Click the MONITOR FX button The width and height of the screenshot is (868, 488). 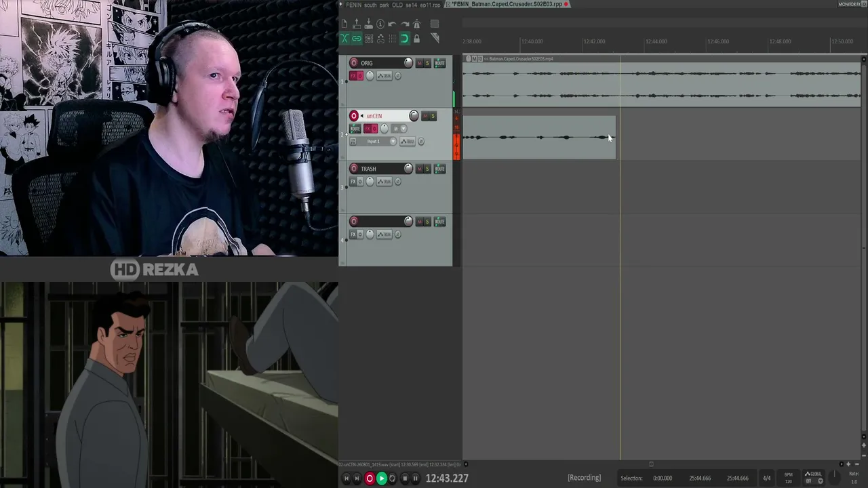click(x=849, y=4)
